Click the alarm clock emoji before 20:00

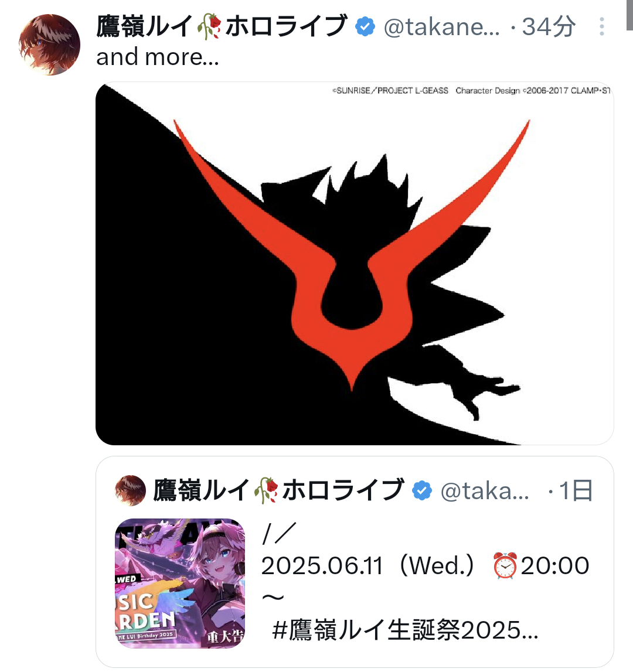click(505, 566)
